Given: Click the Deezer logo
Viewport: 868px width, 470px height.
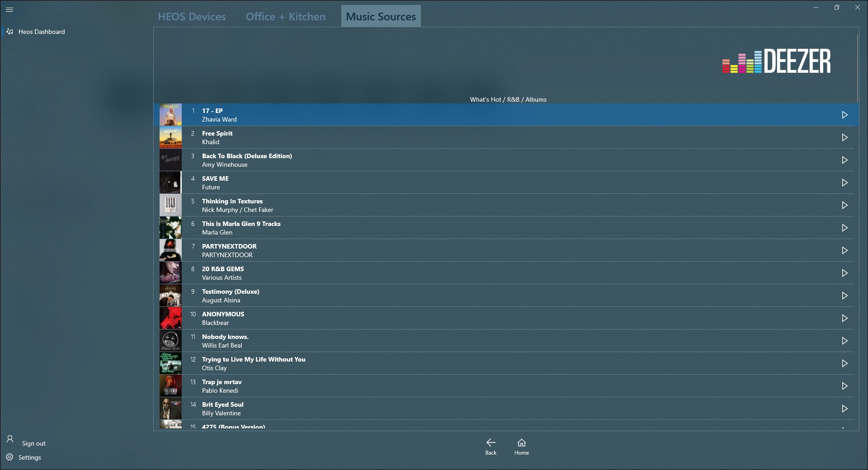Looking at the screenshot, I should (777, 61).
